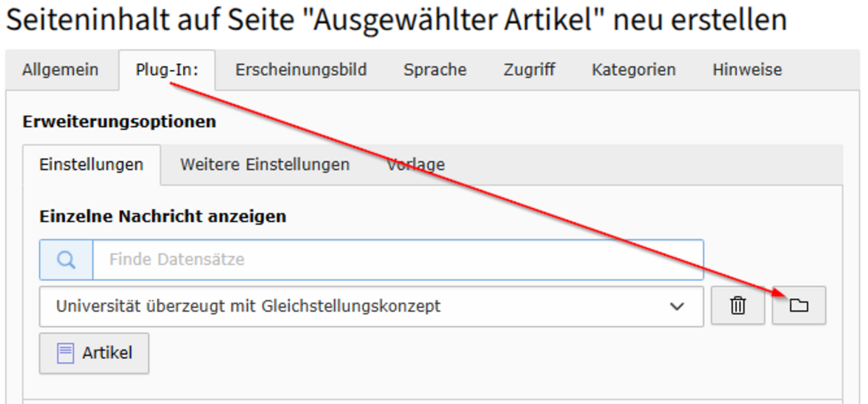This screenshot has width=868, height=404.
Task: Select the Plug-In tab
Action: (167, 70)
